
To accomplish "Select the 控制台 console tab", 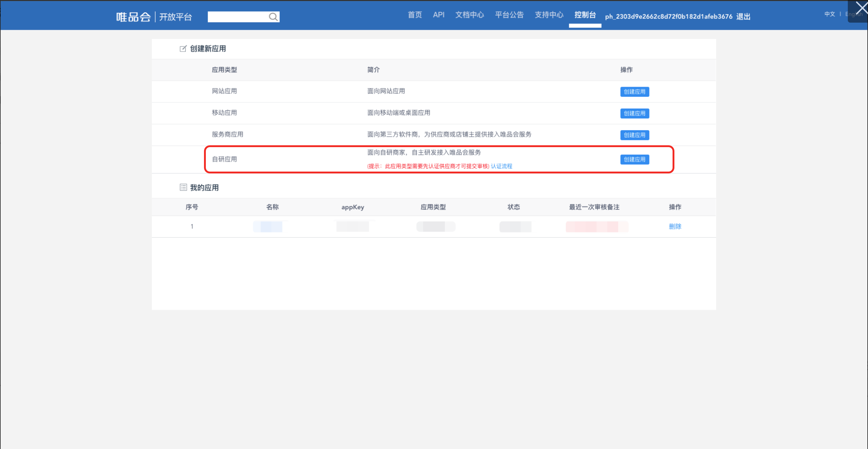I will point(585,15).
